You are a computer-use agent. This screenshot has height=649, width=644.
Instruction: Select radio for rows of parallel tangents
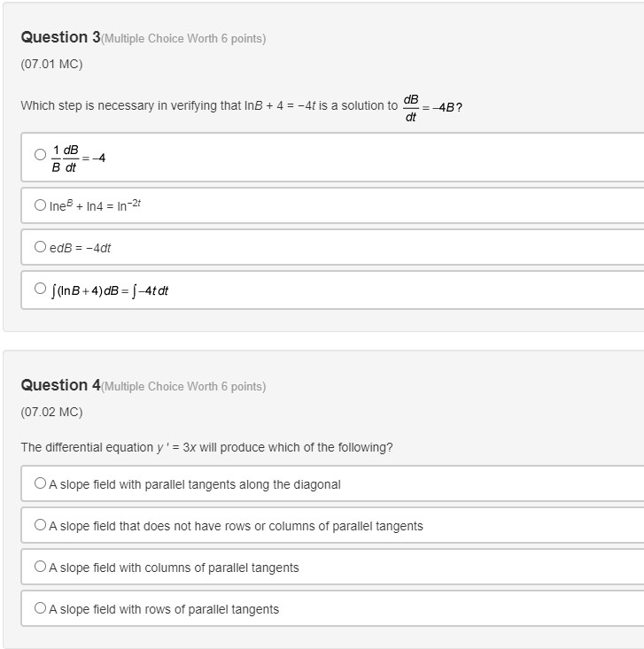(40, 608)
